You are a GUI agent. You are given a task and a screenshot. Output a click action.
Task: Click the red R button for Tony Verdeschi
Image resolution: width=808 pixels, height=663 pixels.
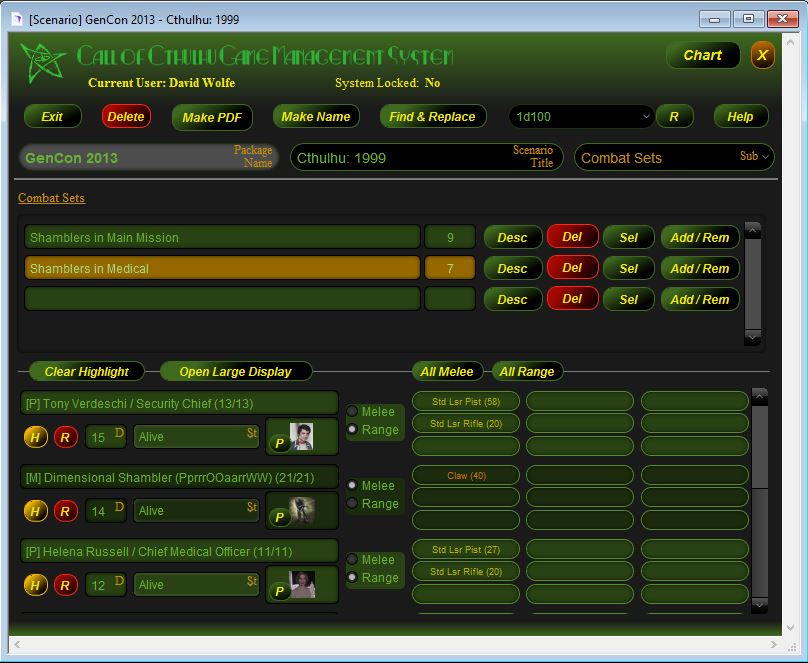coord(65,437)
